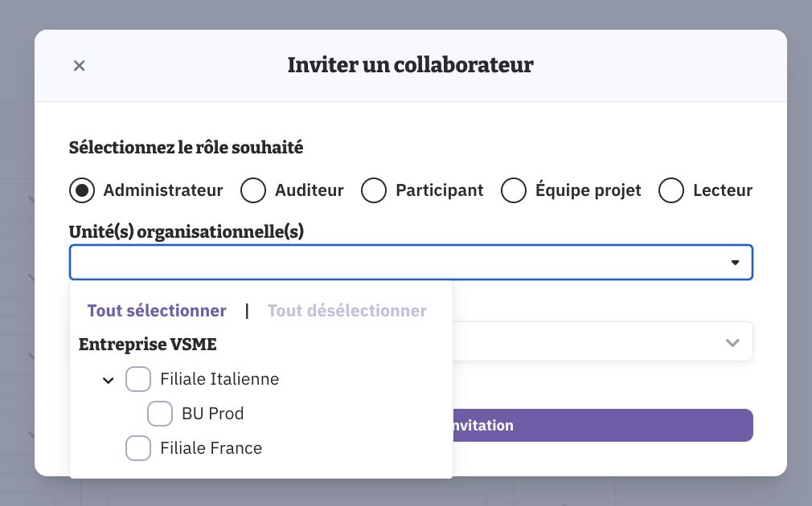Screen dimensions: 812x506
Task: Select the Administrateur role
Action: coord(81,190)
